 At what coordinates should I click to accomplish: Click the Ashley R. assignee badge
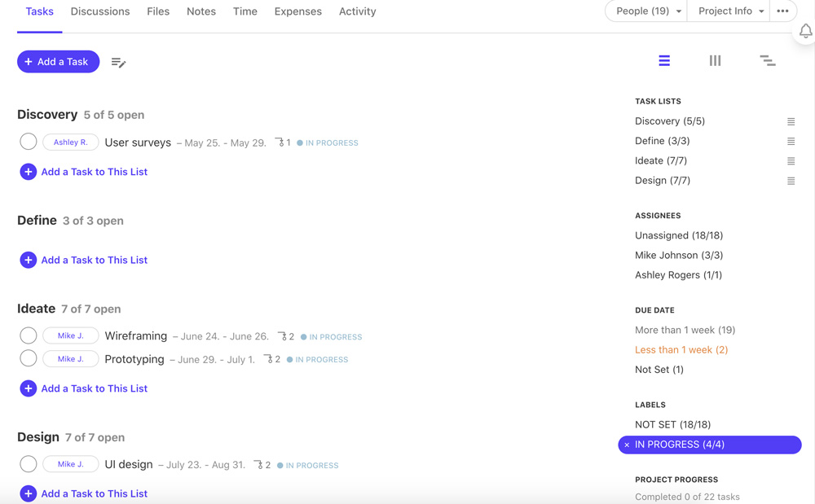[x=70, y=142]
